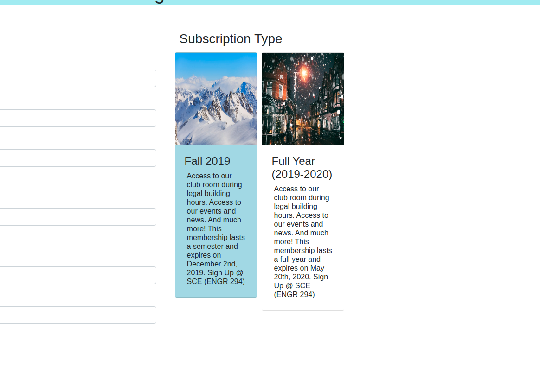This screenshot has height=392, width=540.
Task: Click the Fall 2019 card title text
Action: pyautogui.click(x=207, y=161)
